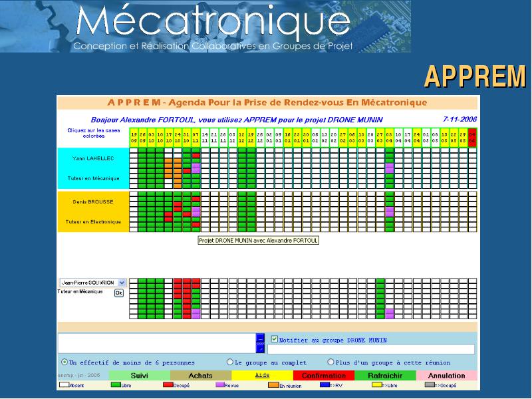The width and height of the screenshot is (532, 399).
Task: Toggle the 'Notifier au groupe DRONE MUNIN' checkbox
Action: 275,339
